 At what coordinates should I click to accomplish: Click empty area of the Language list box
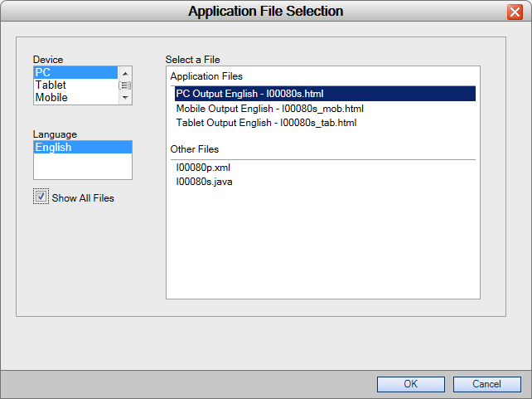(x=83, y=166)
